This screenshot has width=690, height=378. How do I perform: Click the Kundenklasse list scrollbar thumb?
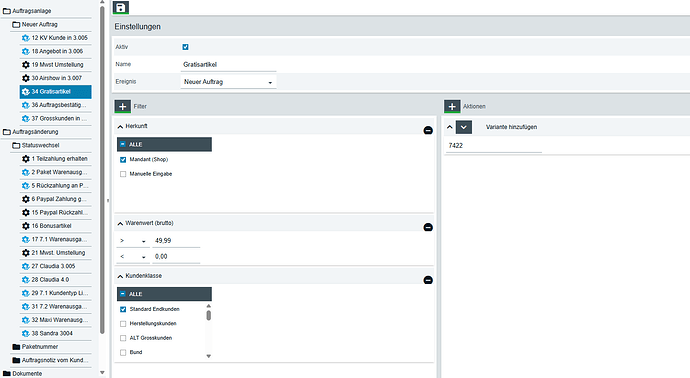pos(209,316)
